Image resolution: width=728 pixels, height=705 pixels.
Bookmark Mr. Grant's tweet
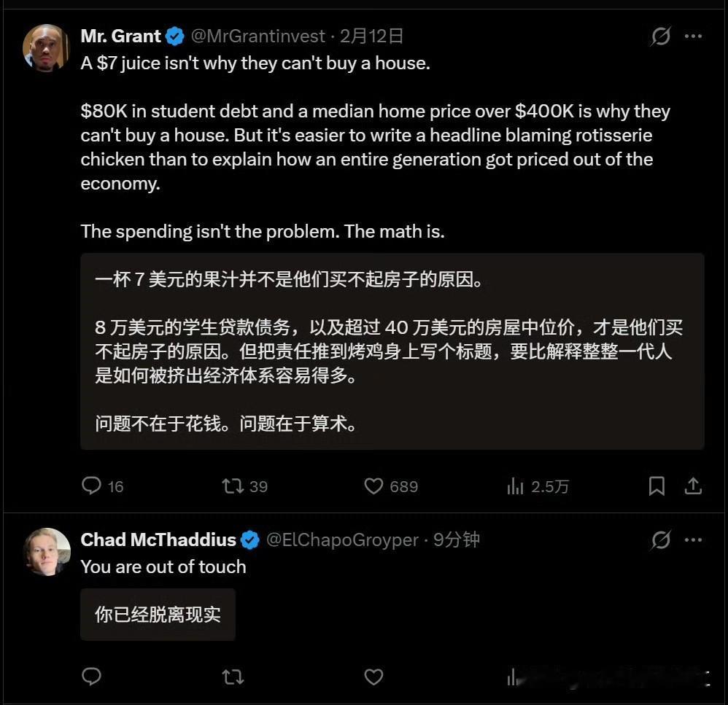657,486
